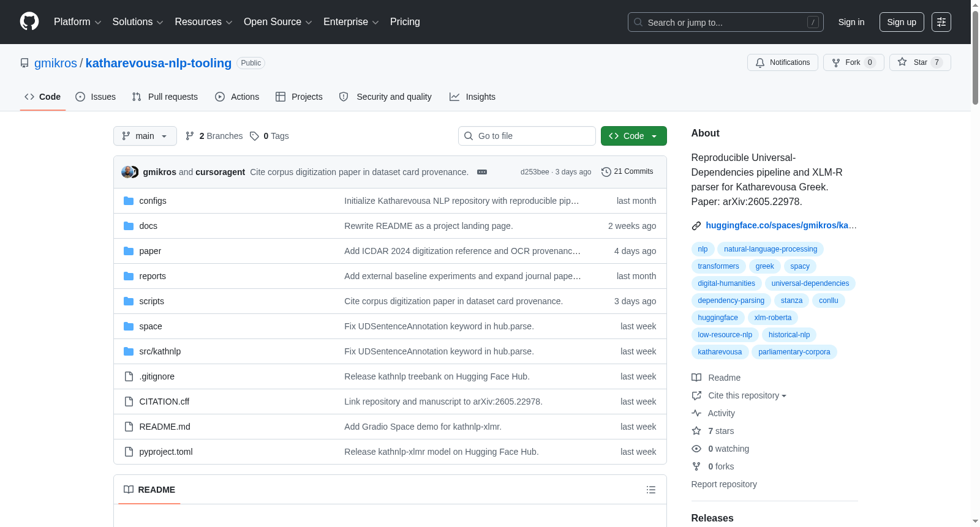Star this repository

920,62
